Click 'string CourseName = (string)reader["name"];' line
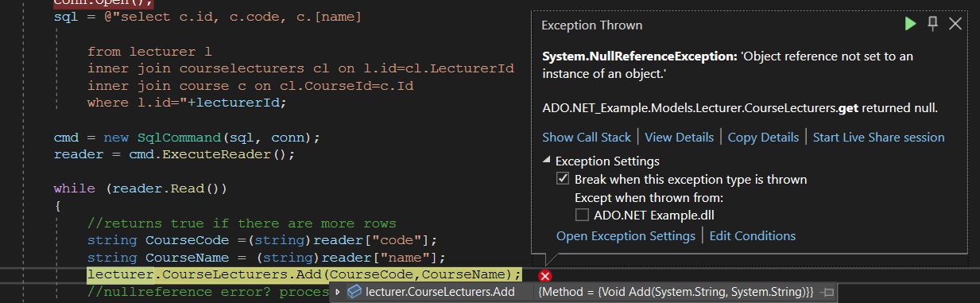 point(267,257)
